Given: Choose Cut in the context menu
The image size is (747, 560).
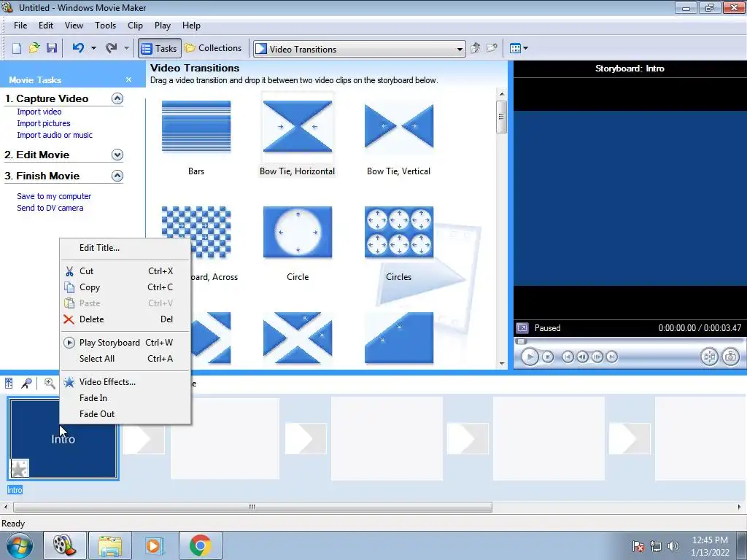Looking at the screenshot, I should pyautogui.click(x=125, y=271).
